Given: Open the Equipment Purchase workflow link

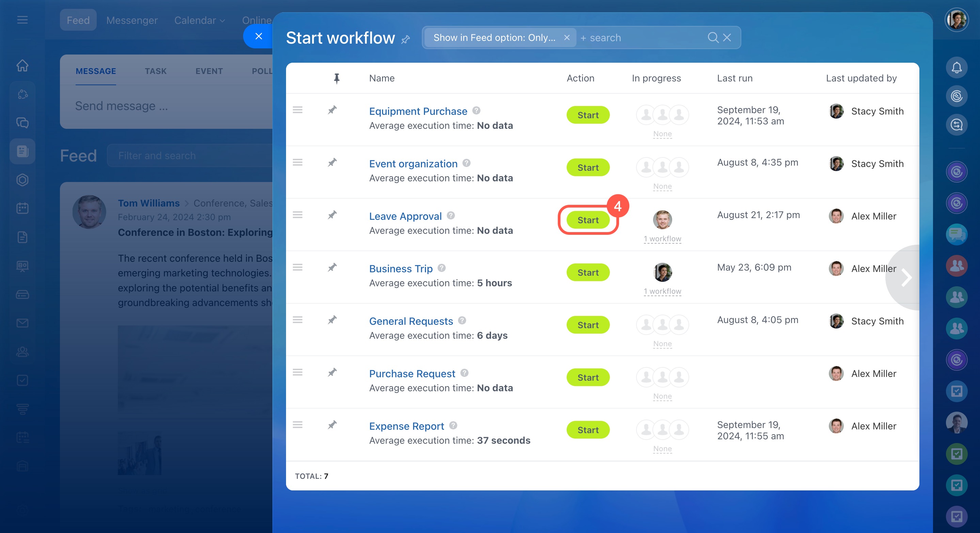Looking at the screenshot, I should tap(418, 111).
